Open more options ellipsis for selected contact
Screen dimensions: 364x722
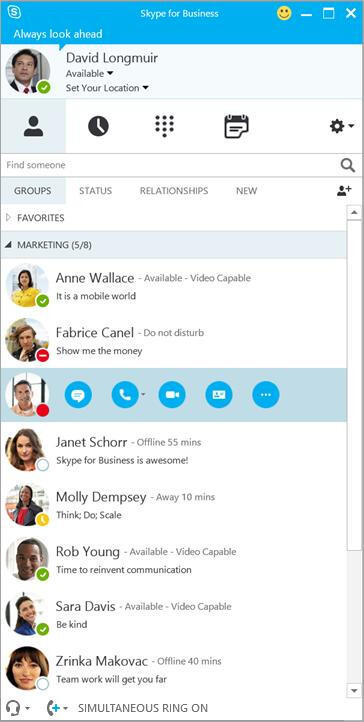point(266,395)
